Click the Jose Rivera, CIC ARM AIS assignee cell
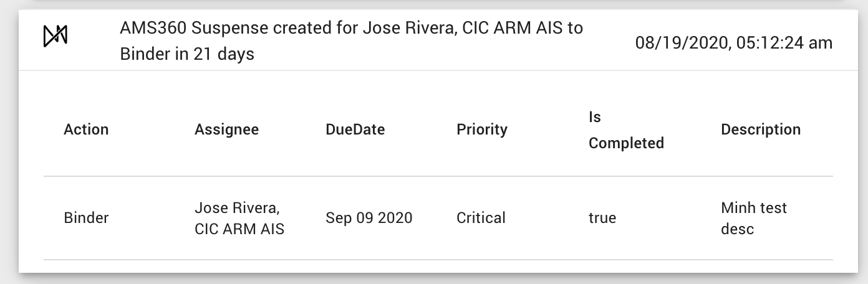Viewport: 868px width, 284px height. click(x=239, y=218)
